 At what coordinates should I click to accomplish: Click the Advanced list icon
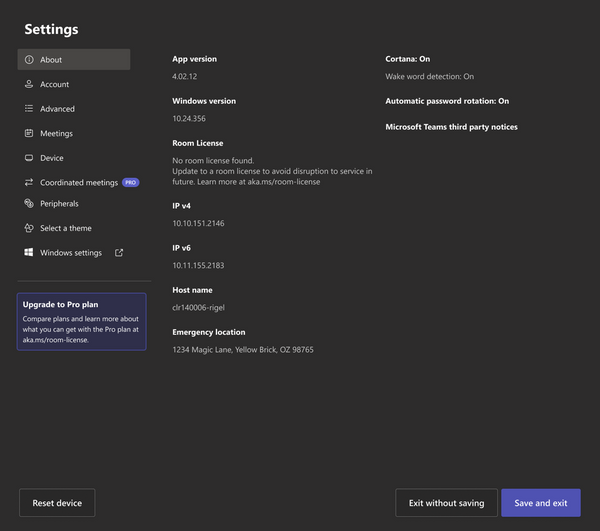[29, 109]
